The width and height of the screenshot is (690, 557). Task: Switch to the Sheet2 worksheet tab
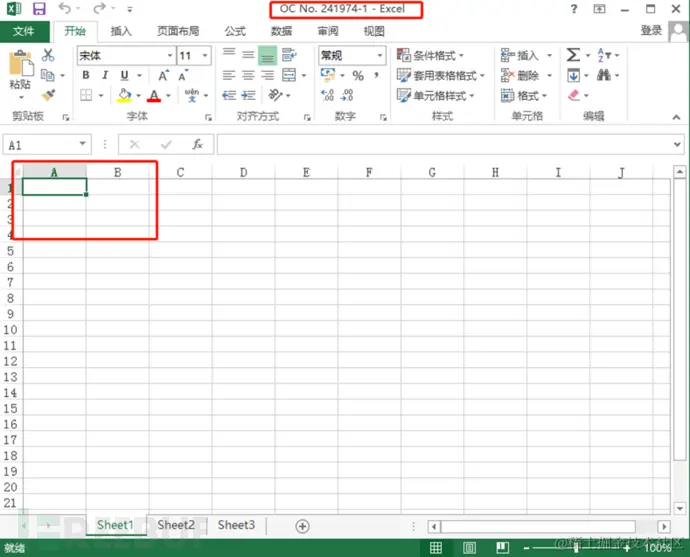pyautogui.click(x=176, y=525)
